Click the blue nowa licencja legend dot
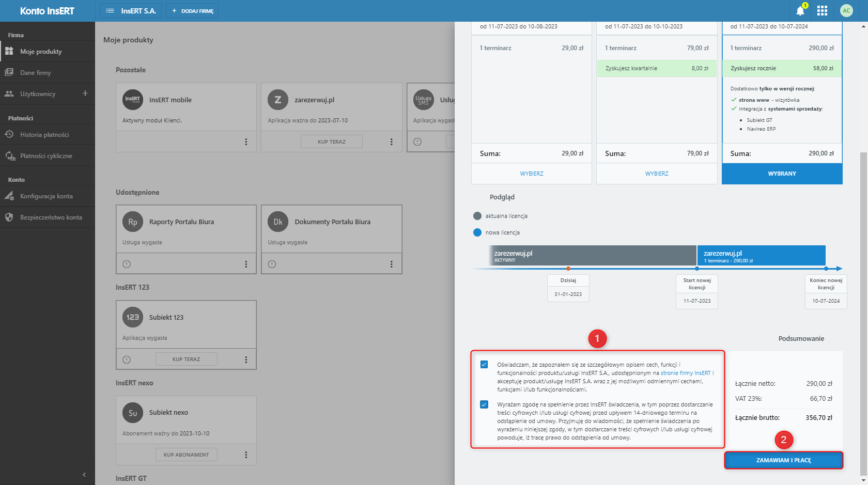This screenshot has height=485, width=868. click(x=477, y=232)
